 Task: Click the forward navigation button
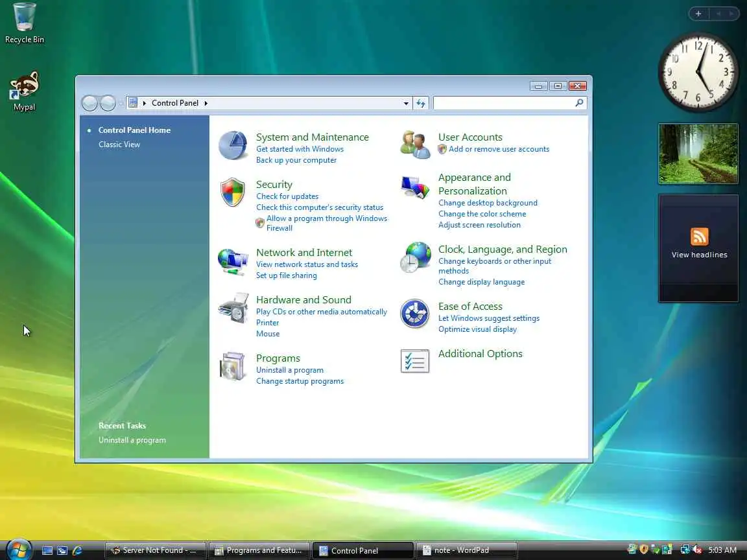pos(108,103)
